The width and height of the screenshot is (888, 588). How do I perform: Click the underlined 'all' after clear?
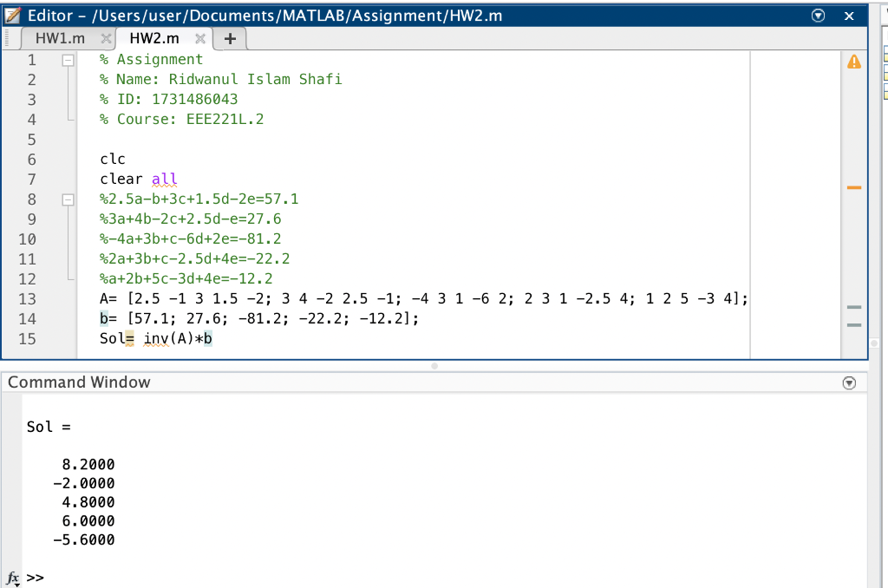point(164,179)
